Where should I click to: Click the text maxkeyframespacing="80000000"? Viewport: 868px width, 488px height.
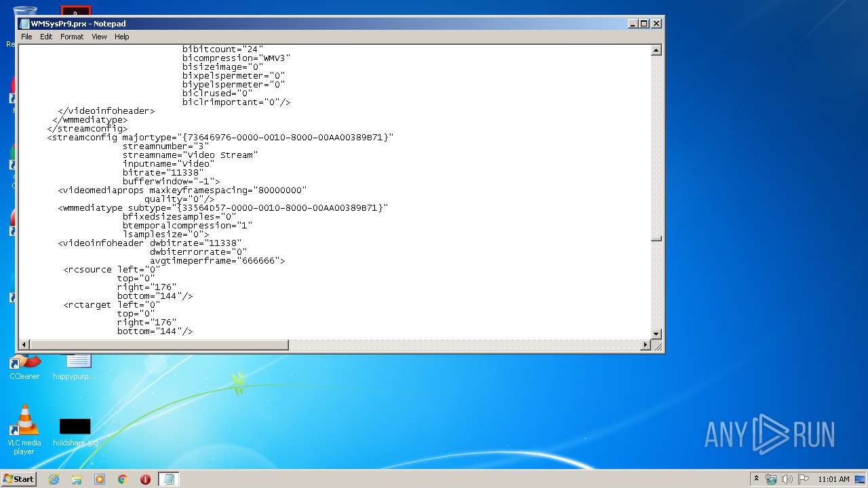[x=228, y=190]
